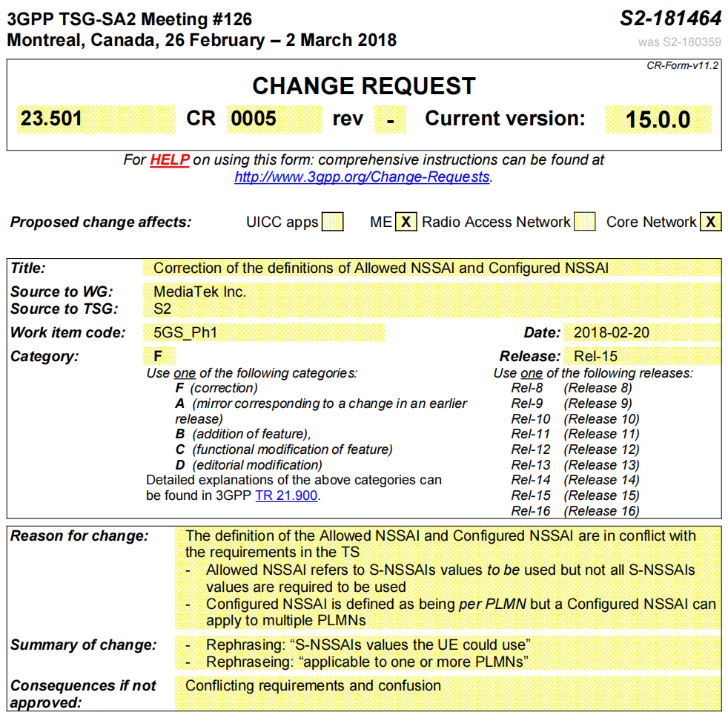Screen dimensions: 728x715
Task: Toggle the Radio Access Network checkbox
Action: [x=583, y=222]
